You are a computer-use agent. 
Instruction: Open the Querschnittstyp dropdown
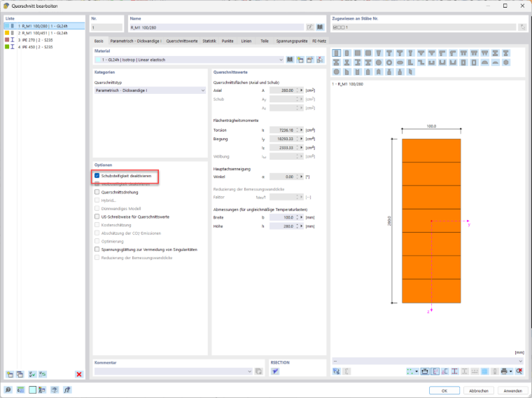click(150, 90)
